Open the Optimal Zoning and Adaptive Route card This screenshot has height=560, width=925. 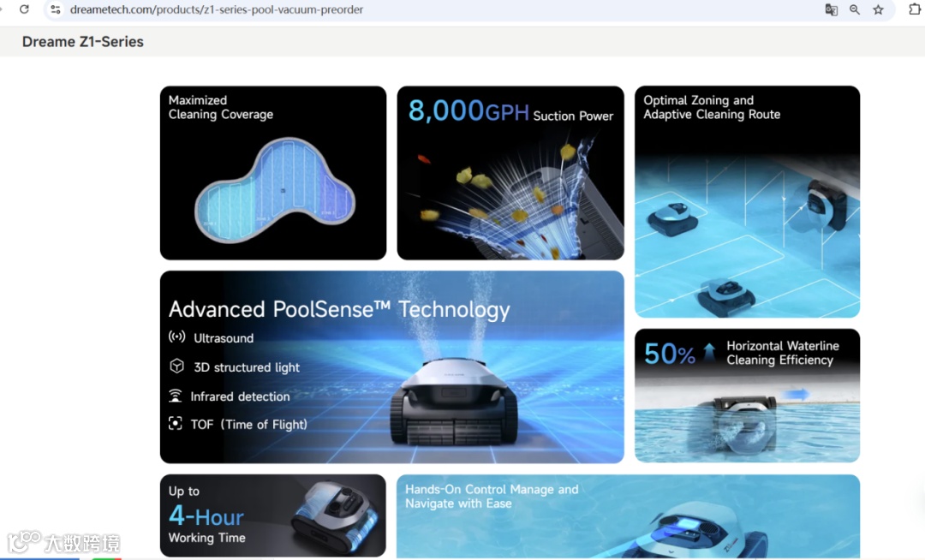(747, 201)
